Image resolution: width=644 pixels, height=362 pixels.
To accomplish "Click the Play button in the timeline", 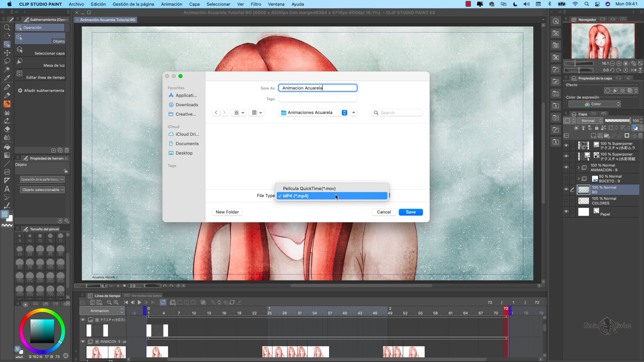I will point(139,303).
